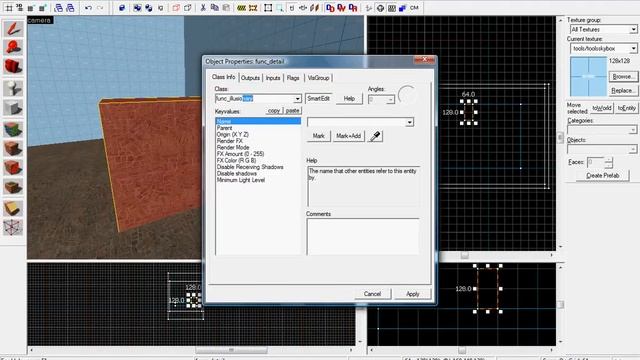Open the Class combo box dropdown arrow

point(297,99)
